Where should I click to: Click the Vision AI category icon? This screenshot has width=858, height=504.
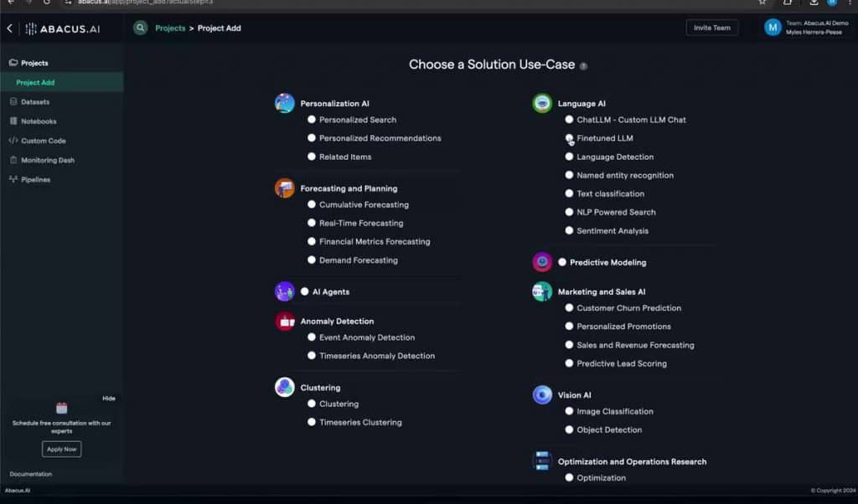coord(542,394)
